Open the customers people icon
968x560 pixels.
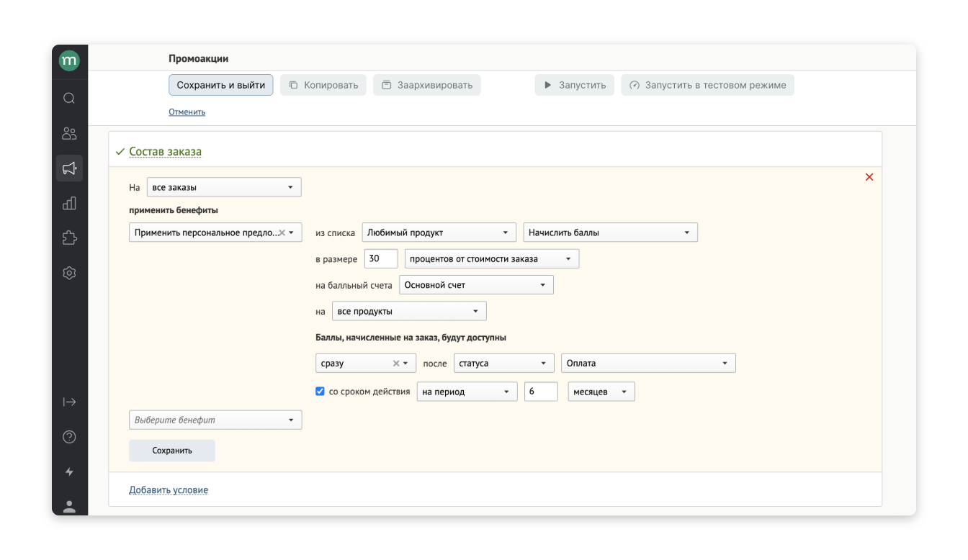(x=69, y=133)
